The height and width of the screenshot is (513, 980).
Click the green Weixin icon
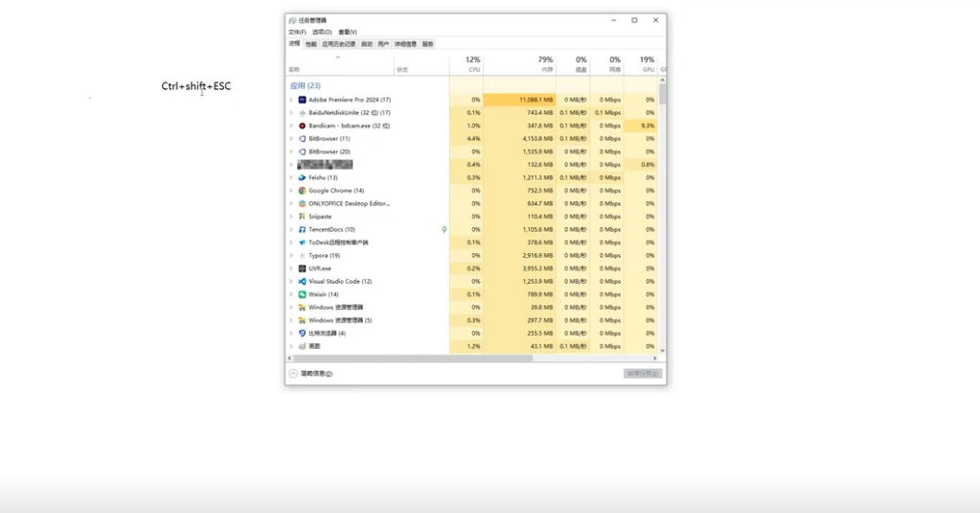(302, 294)
